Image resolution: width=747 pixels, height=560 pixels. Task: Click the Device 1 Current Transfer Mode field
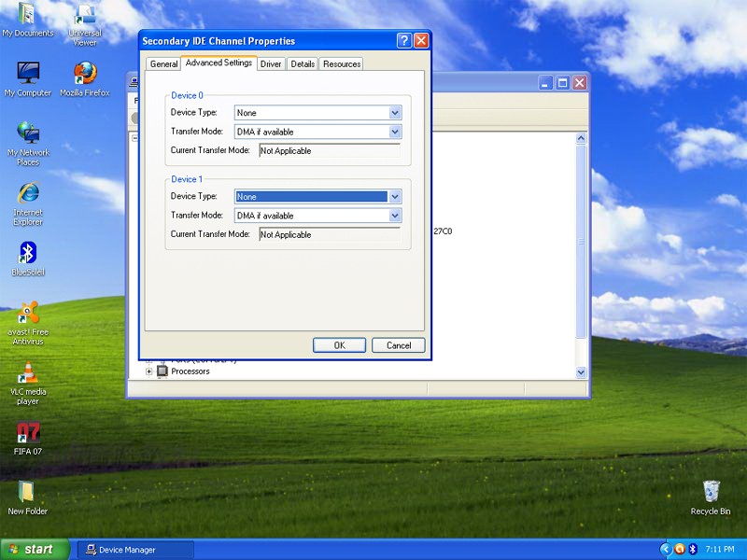[x=330, y=235]
